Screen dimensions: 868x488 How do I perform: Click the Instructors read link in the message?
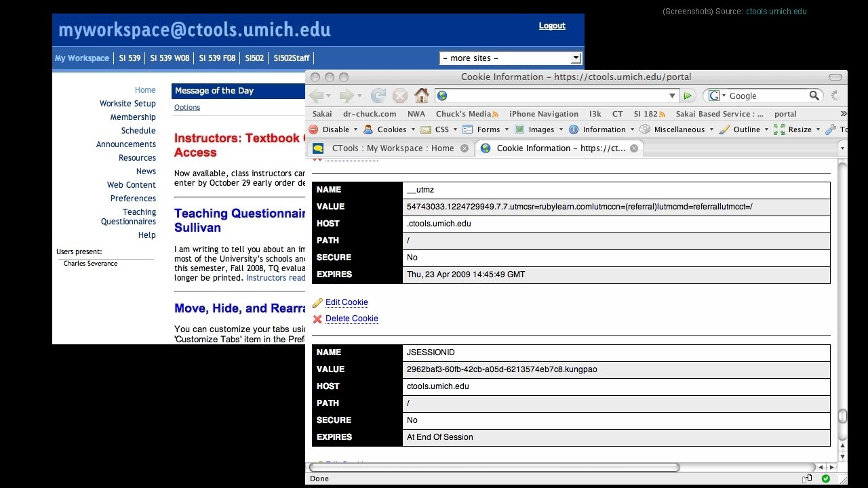[x=275, y=278]
